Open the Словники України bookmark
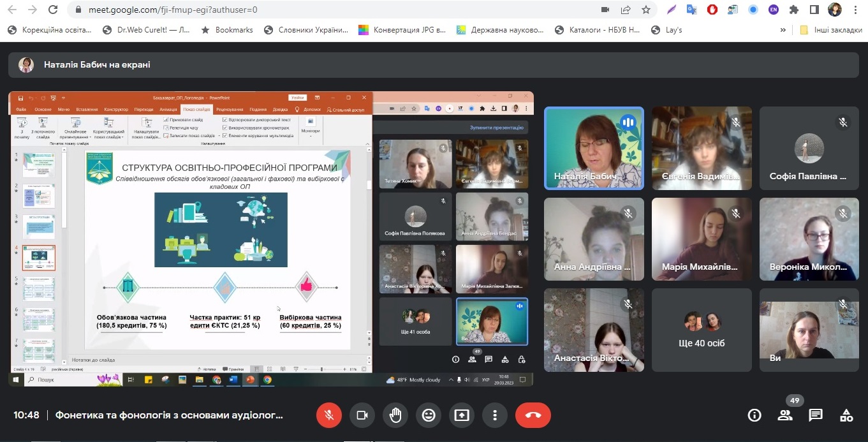The image size is (868, 442). [306, 29]
